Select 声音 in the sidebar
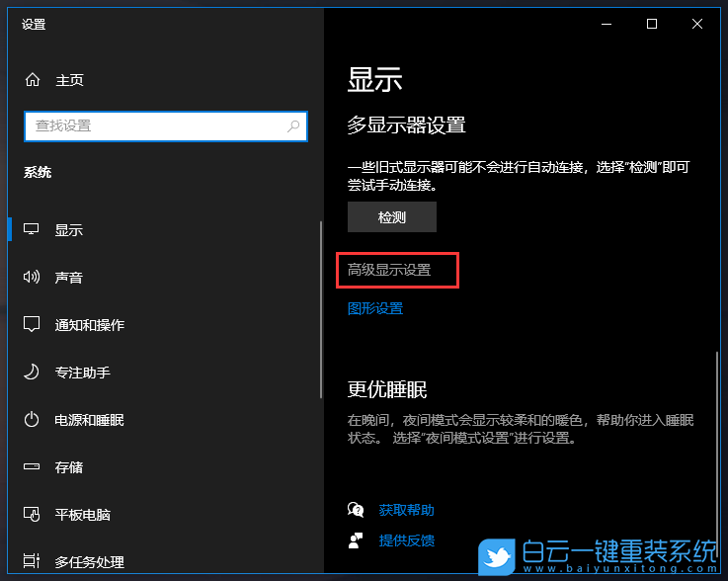728x581 pixels. [69, 278]
